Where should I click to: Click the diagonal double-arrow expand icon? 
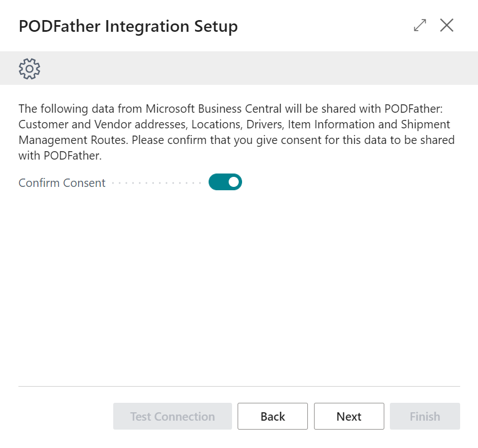(x=420, y=25)
